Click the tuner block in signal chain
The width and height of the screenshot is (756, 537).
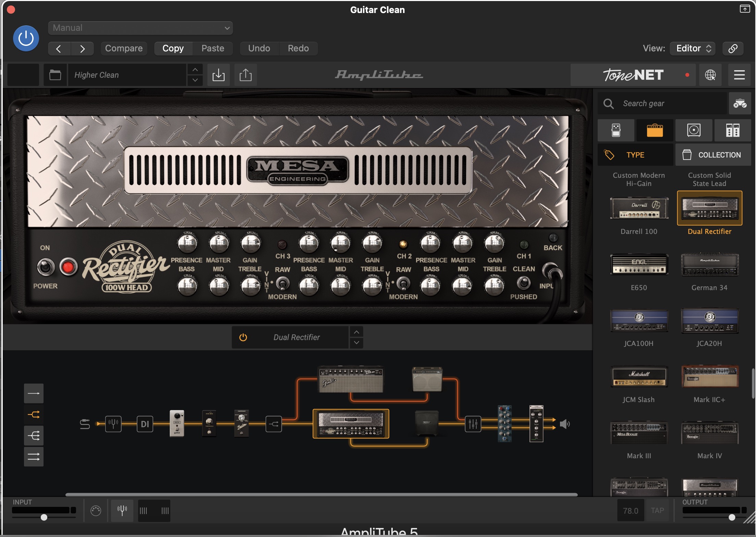point(113,424)
